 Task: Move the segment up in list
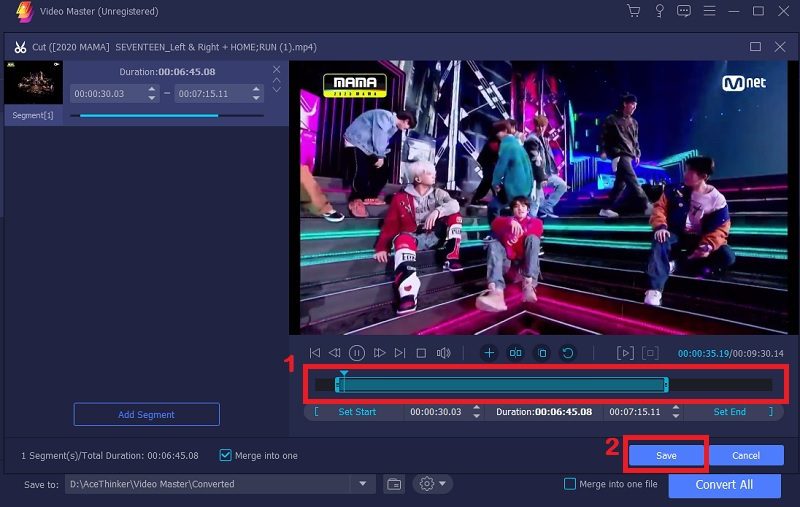click(276, 81)
